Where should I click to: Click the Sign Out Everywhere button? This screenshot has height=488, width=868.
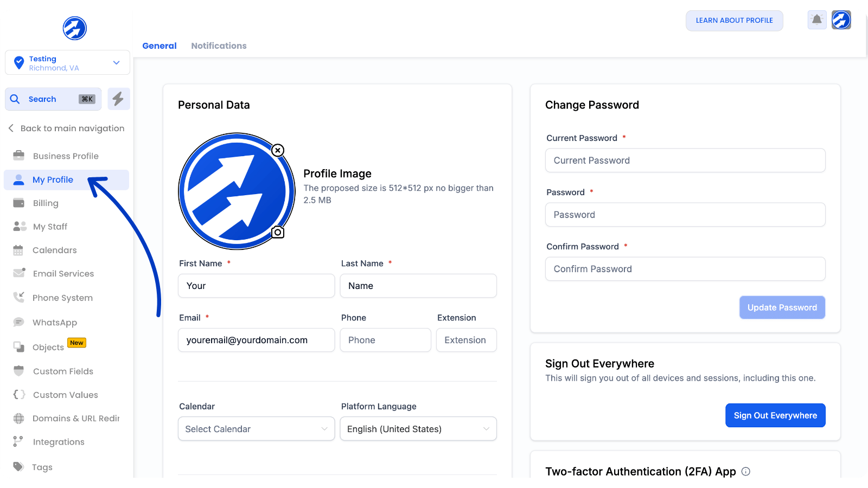click(x=775, y=415)
